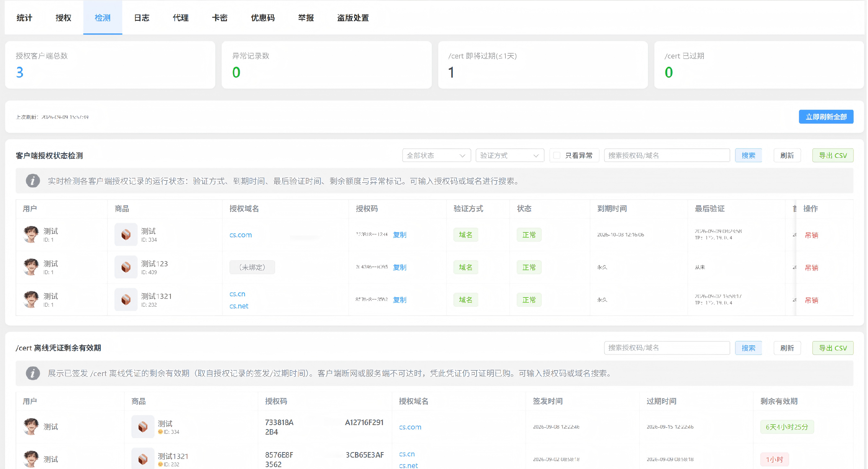Click 吊销 for the 测试123 row
The image size is (868, 469).
pos(811,268)
